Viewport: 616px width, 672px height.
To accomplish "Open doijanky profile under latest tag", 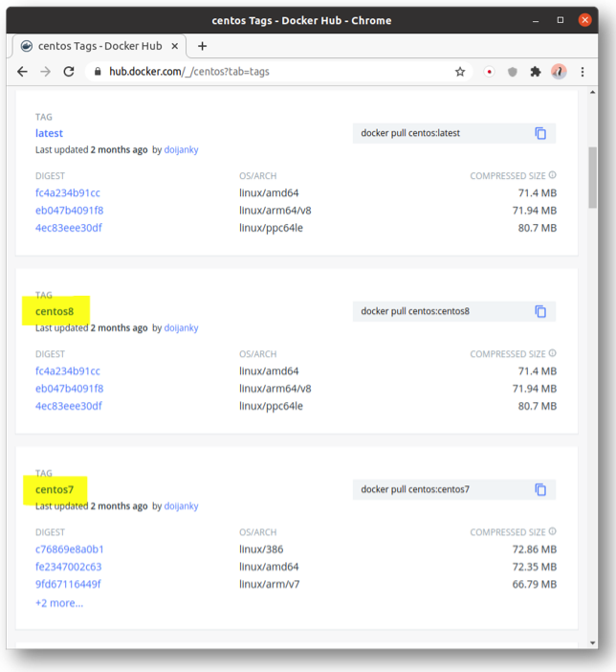I will coord(181,149).
